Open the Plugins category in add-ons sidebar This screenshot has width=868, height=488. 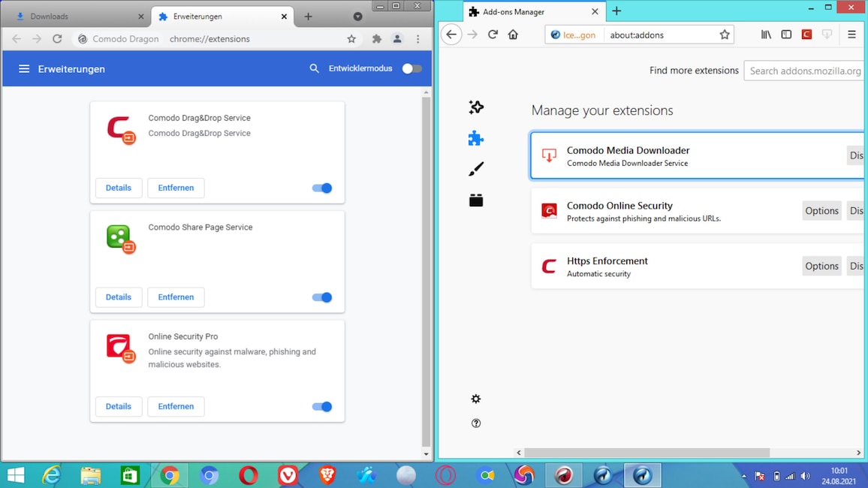(x=476, y=200)
